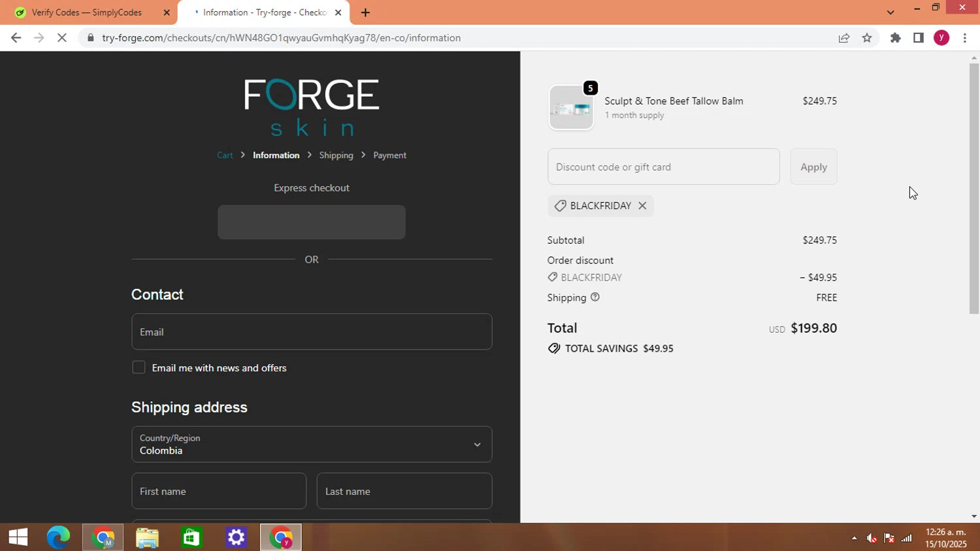Select the Information Try-forge checkout tab
Image resolution: width=980 pixels, height=551 pixels.
click(264, 12)
